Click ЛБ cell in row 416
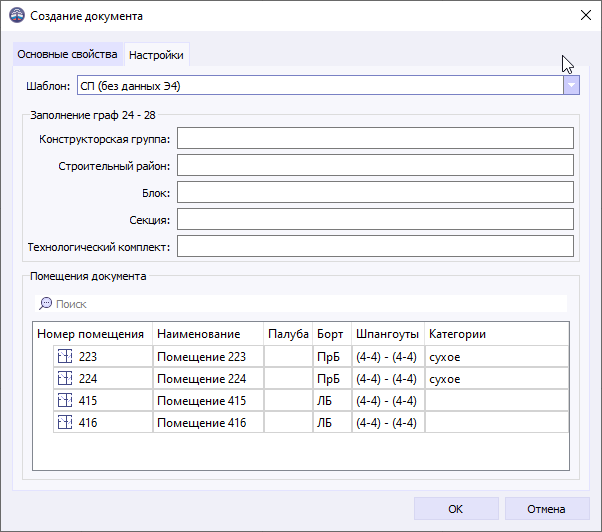This screenshot has width=602, height=532. point(332,423)
